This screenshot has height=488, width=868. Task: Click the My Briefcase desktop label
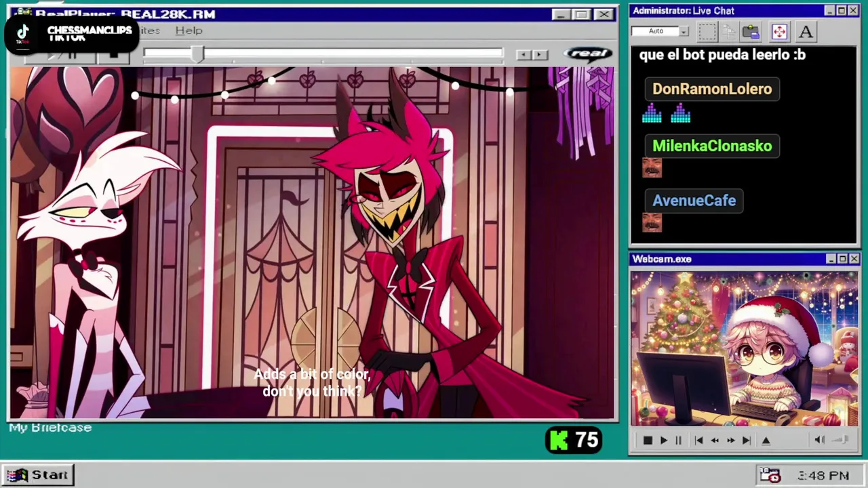(50, 428)
